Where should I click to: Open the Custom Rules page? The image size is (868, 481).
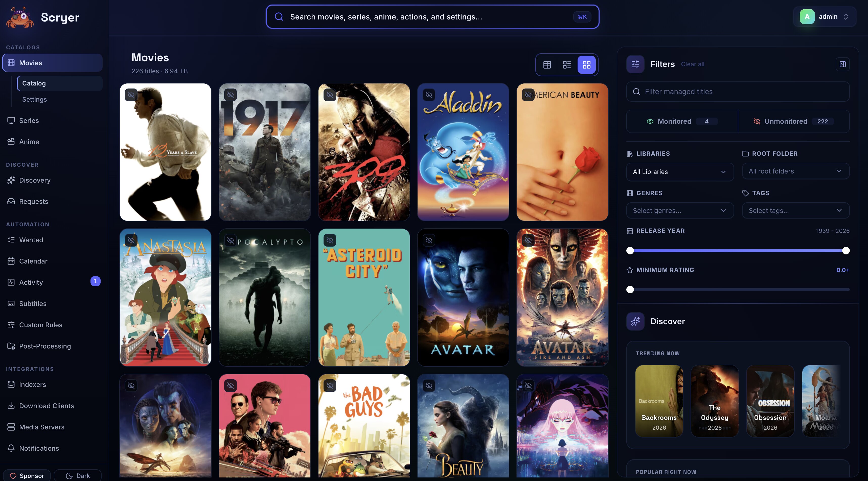click(x=40, y=325)
